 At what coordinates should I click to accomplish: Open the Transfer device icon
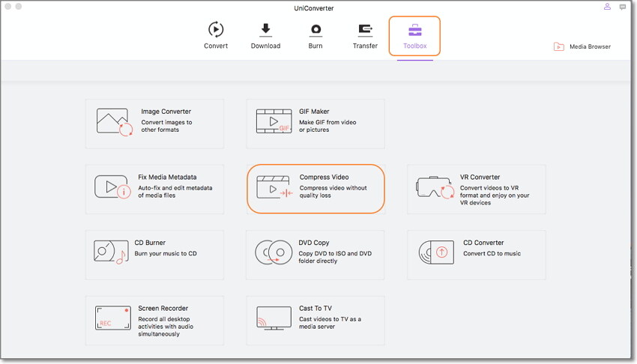(x=365, y=30)
